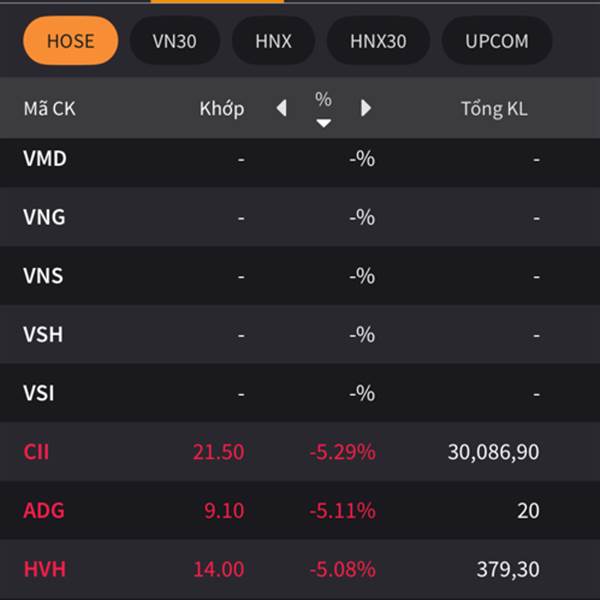
Task: Click the left arrow next to % column
Action: point(282,108)
